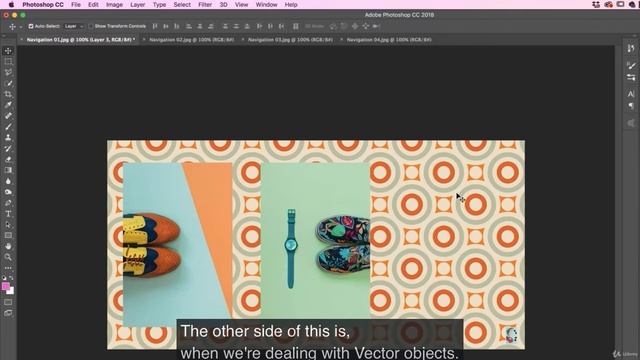Switch to the Navigation 04.jpg tab

(389, 40)
